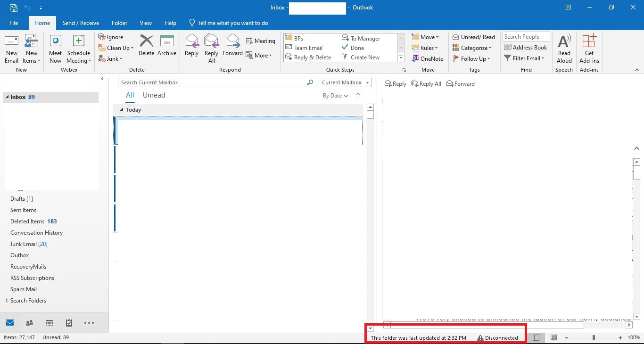Open the Clean Up dropdown
The image size is (644, 344).
pyautogui.click(x=116, y=48)
